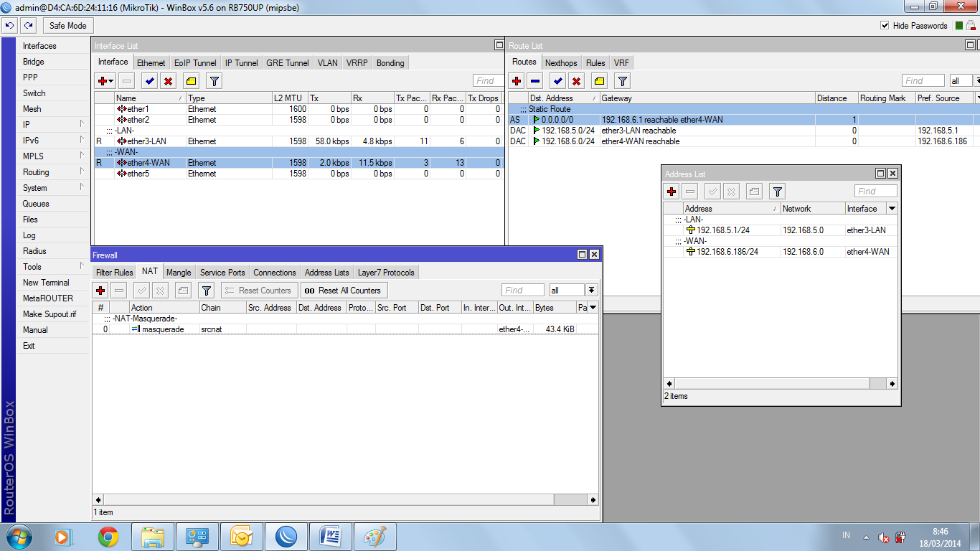Enable selected interface via blue checkmark icon

coord(149,80)
